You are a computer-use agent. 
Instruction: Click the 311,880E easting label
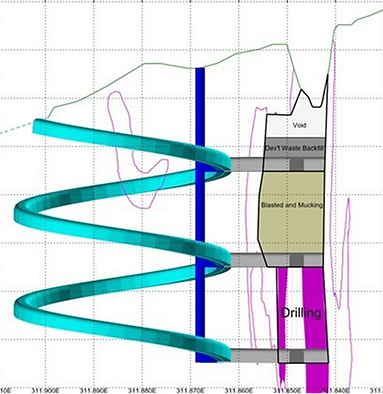click(143, 390)
